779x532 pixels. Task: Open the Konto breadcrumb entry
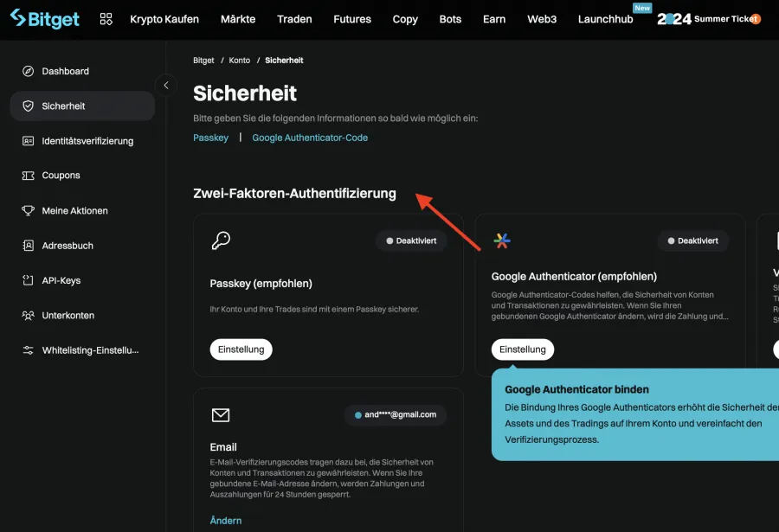(239, 60)
